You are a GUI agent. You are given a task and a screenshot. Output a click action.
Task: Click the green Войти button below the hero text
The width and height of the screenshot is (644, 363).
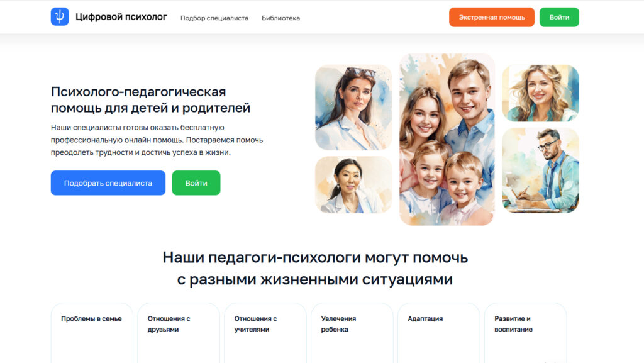click(196, 183)
